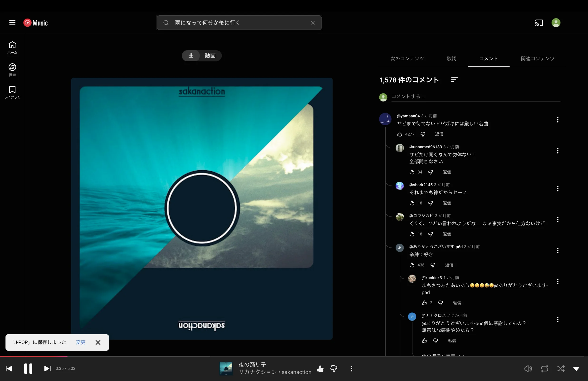588x381 pixels.
Task: Open more options for @kaokick3 reply
Action: pyautogui.click(x=558, y=281)
